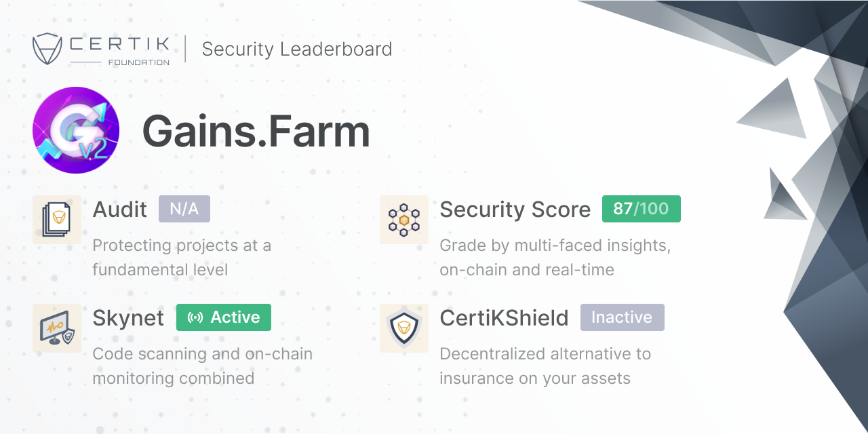The height and width of the screenshot is (434, 868).
Task: Open the Security Score hexagon icon
Action: pyautogui.click(x=404, y=220)
